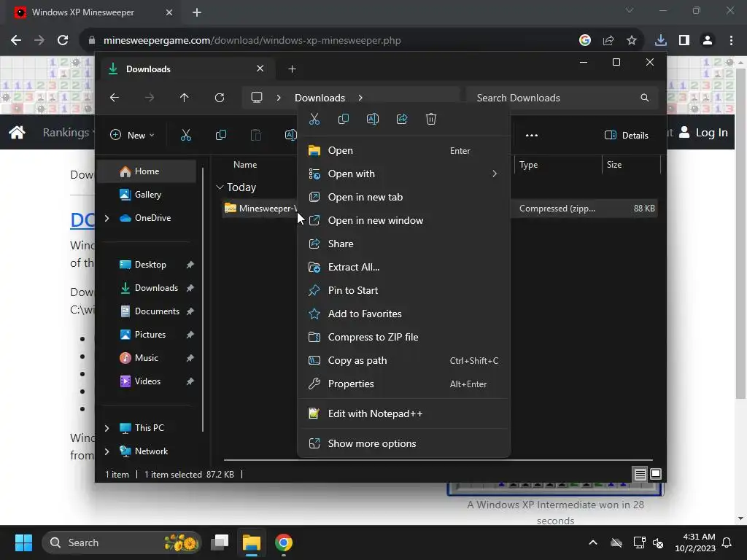Reload the Minesweeper web page
The image size is (747, 560).
click(x=63, y=41)
